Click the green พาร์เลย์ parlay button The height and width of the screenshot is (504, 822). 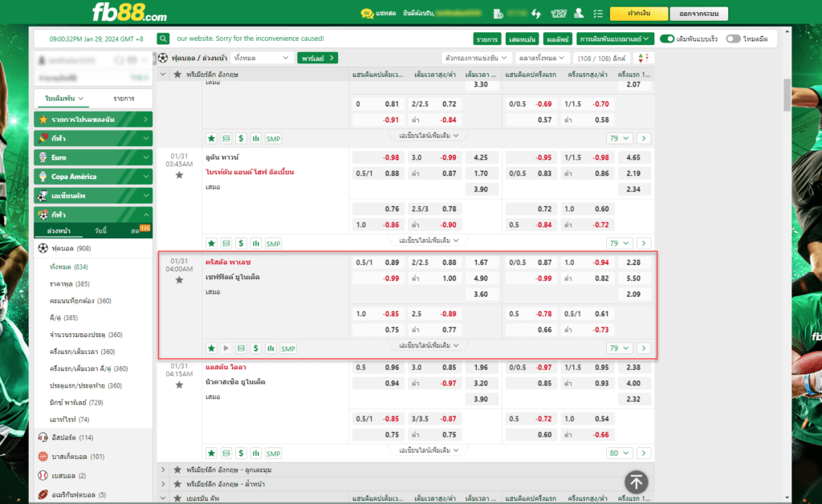tap(318, 58)
